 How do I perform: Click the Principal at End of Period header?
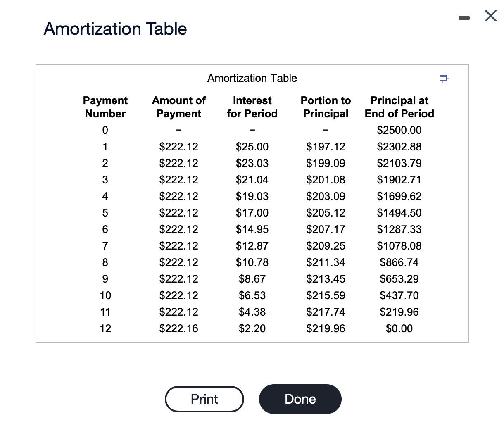(x=399, y=107)
